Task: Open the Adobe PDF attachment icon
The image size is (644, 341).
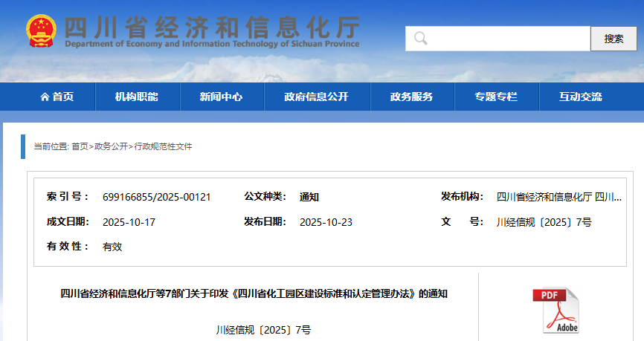Action: (555, 310)
